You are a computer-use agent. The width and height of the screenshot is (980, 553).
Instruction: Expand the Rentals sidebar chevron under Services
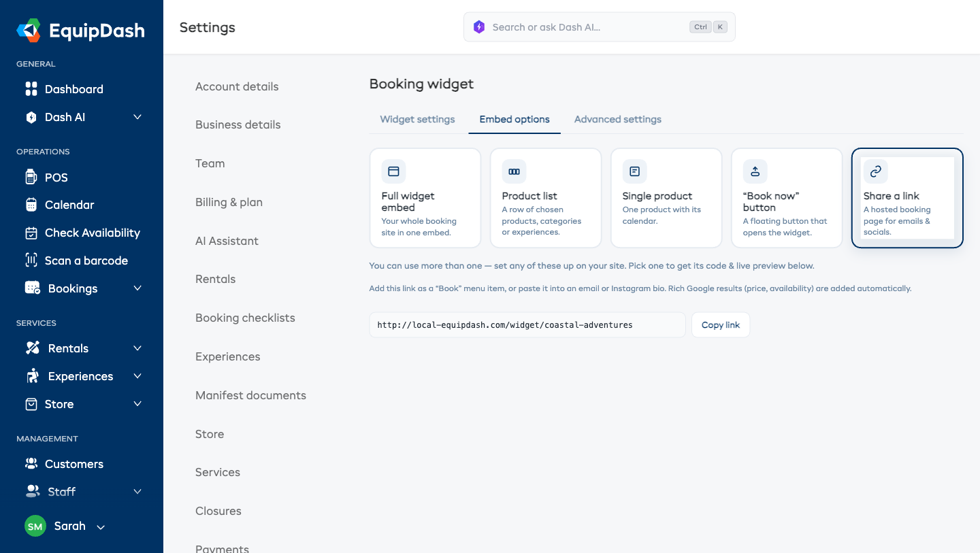(137, 348)
